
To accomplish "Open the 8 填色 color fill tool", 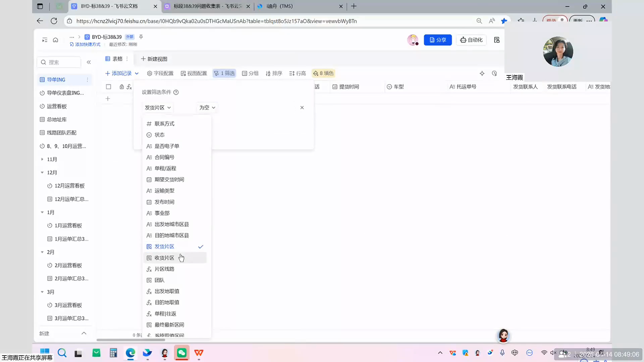I will coord(323,73).
